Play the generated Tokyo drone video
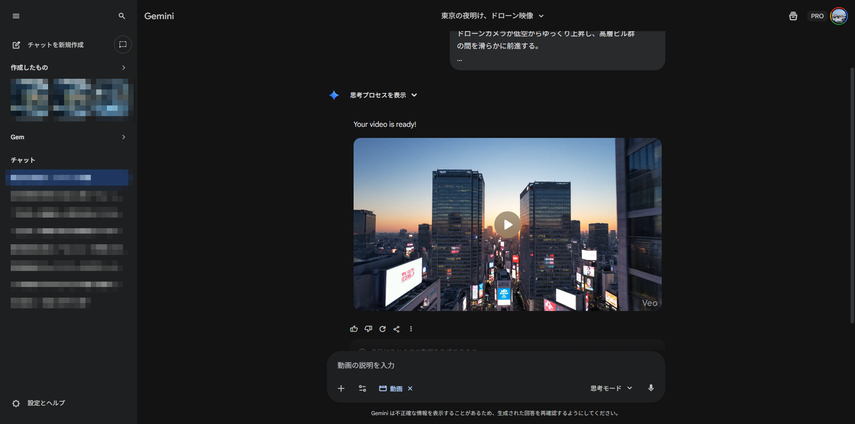Viewport: 855px width, 424px height. [507, 225]
